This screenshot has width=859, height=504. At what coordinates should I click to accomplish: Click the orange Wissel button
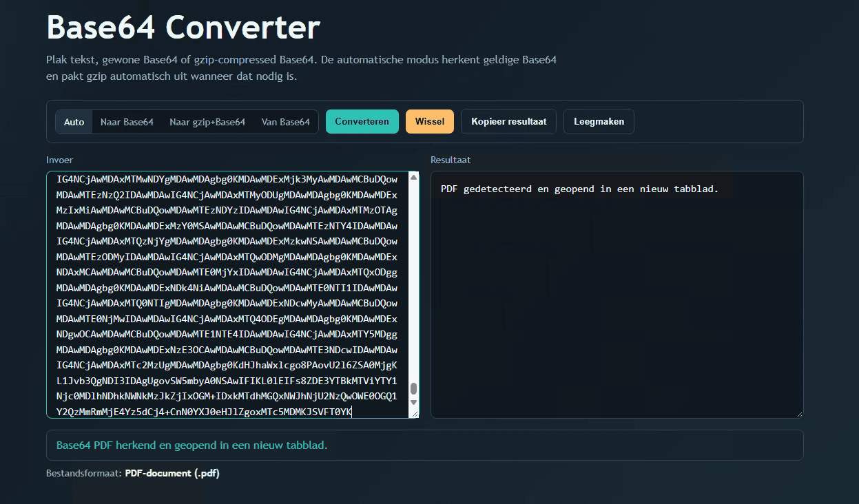coord(430,121)
